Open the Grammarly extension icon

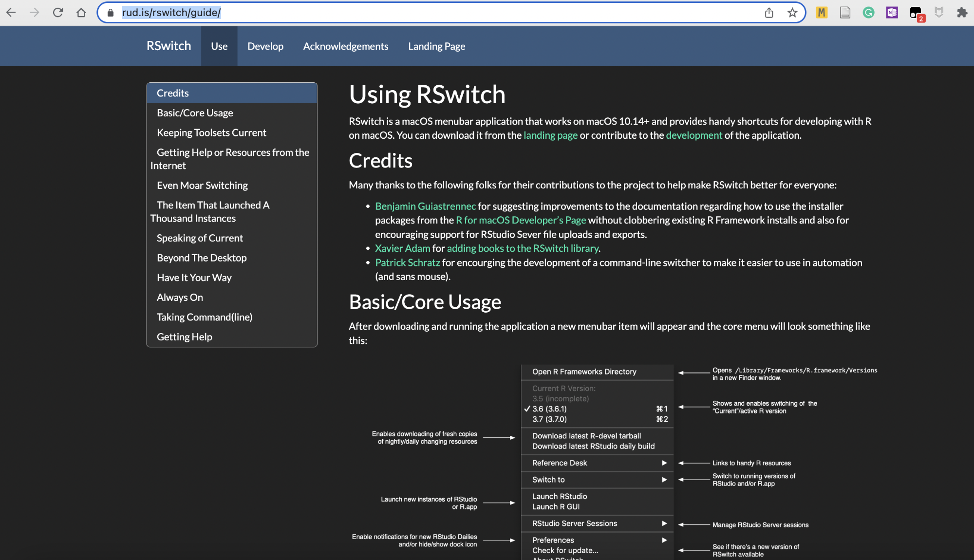tap(868, 13)
